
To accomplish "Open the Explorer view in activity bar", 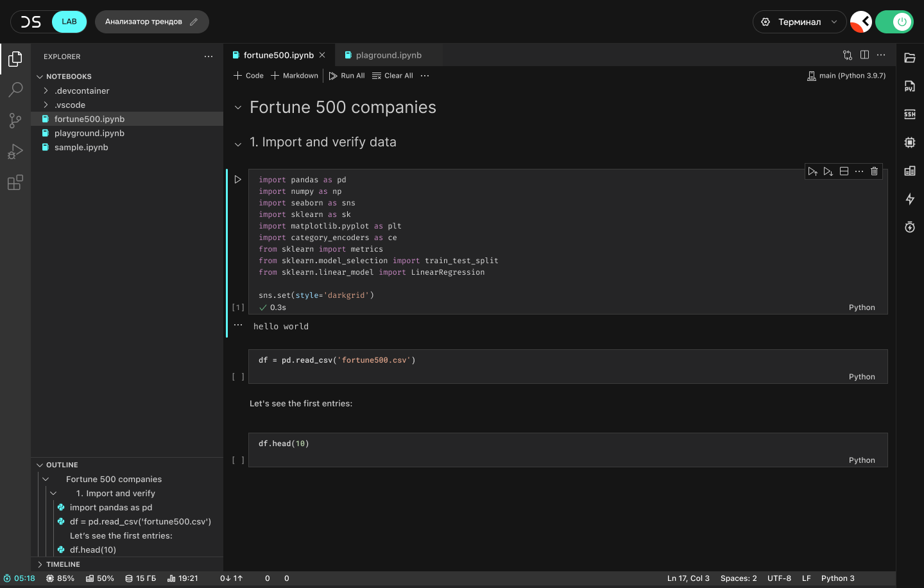I will point(15,59).
